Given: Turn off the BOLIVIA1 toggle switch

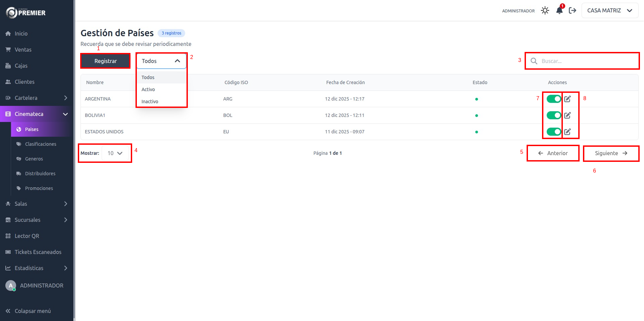Looking at the screenshot, I should pos(554,115).
